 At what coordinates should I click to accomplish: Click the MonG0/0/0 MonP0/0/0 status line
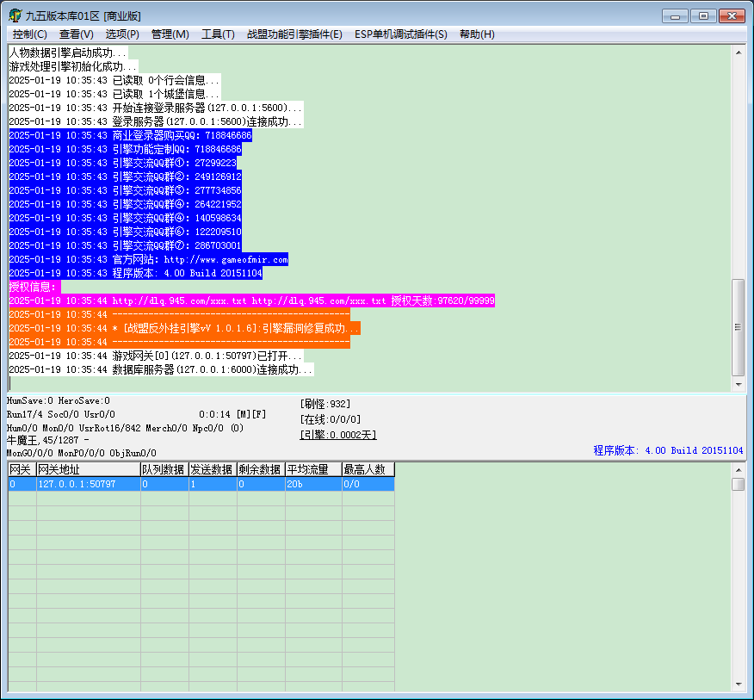(x=81, y=453)
